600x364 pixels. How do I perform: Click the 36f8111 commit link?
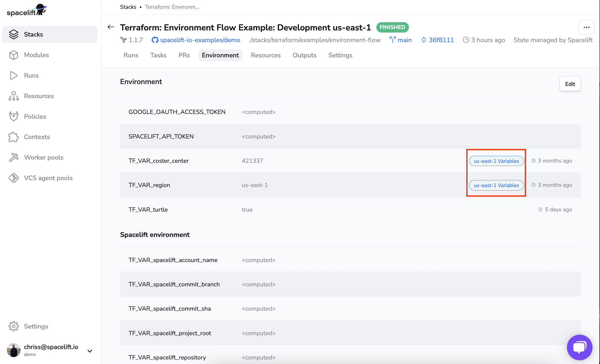441,40
